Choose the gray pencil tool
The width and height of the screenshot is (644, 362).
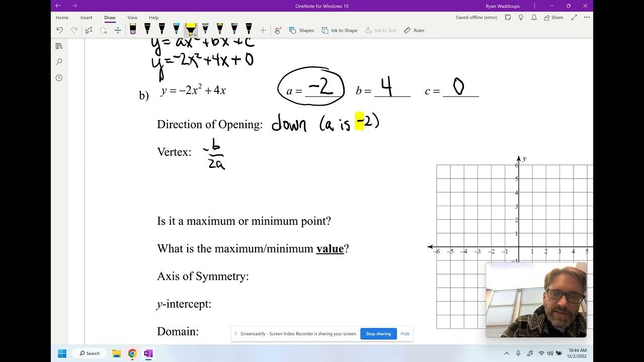coord(205,29)
